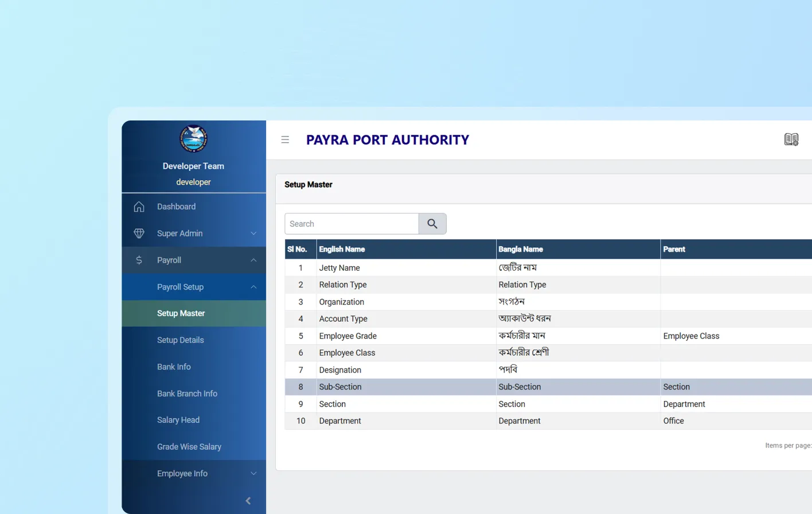Image resolution: width=812 pixels, height=514 pixels.
Task: Open Grade Wise Salary page
Action: (x=189, y=447)
